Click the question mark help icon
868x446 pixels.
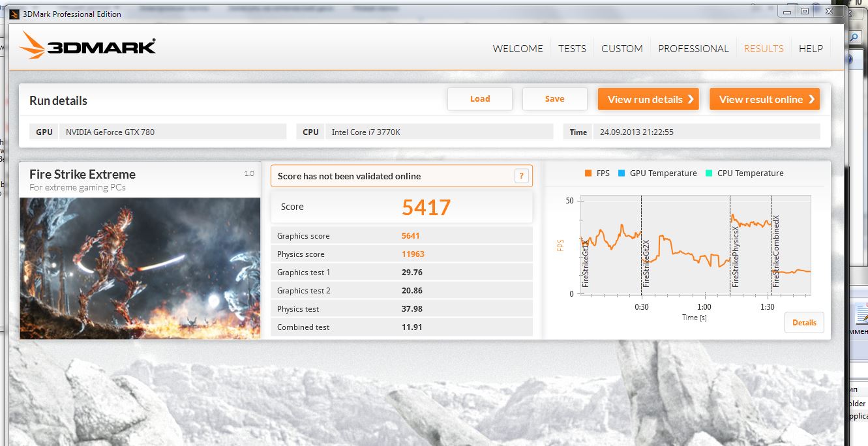coord(521,175)
